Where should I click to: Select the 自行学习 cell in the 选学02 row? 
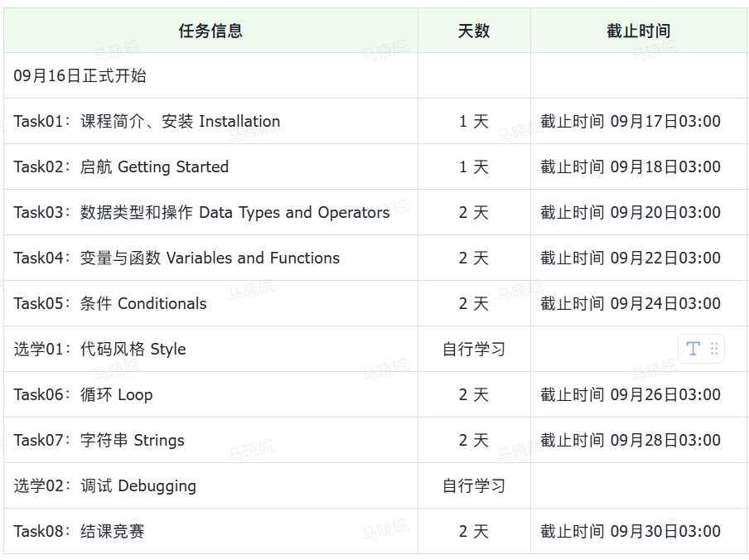click(x=474, y=485)
